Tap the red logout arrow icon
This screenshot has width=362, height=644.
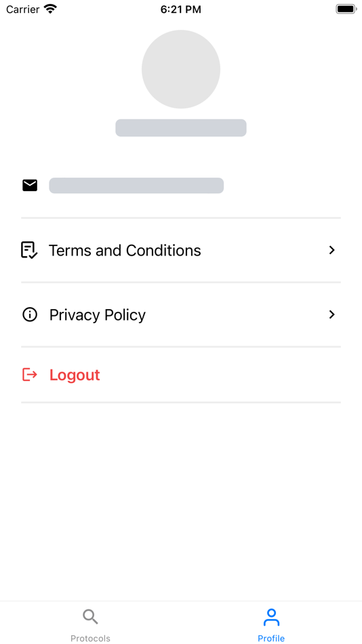coord(30,375)
